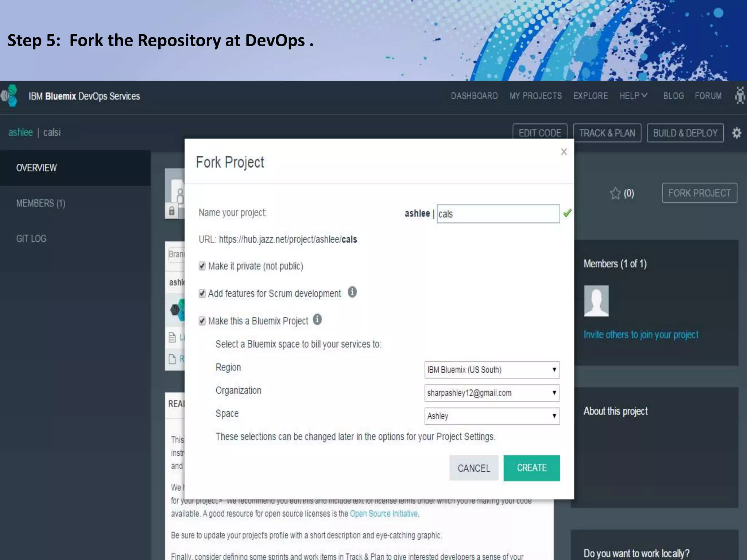Toggle Make this a Bluemix Project checkbox
This screenshot has height=560, width=747.
202,321
